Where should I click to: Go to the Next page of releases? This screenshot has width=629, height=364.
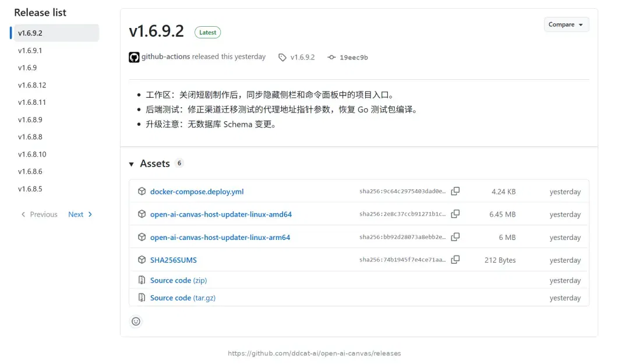click(80, 214)
